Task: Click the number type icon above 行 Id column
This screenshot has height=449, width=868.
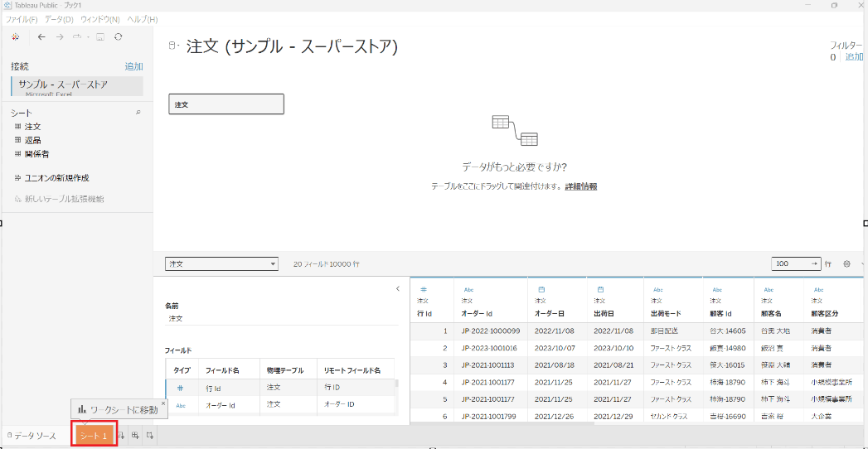Action: (424, 289)
